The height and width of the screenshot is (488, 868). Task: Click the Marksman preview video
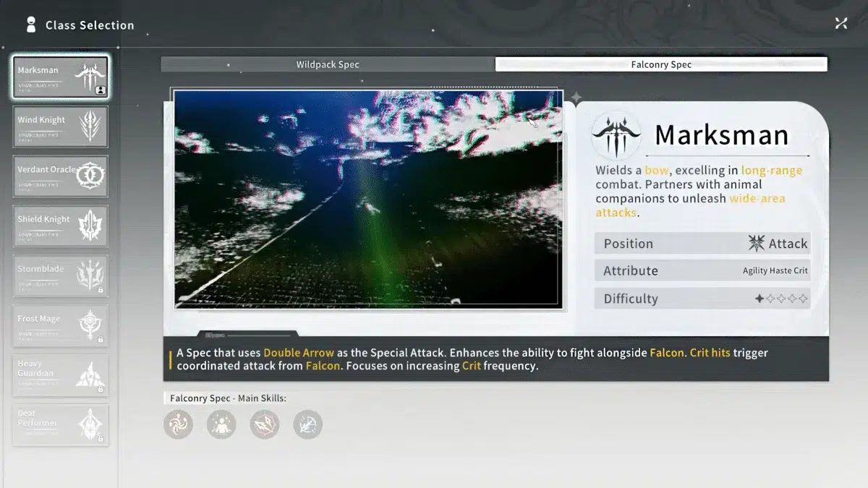click(367, 199)
